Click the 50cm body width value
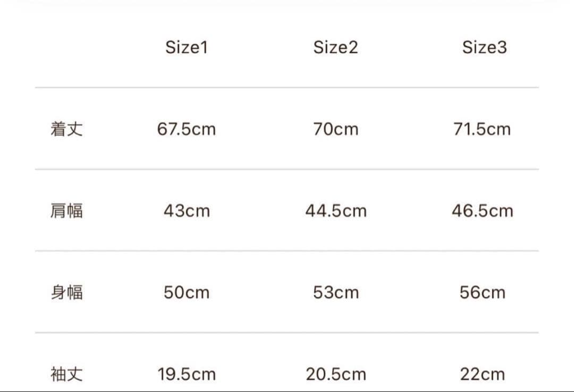The height and width of the screenshot is (392, 574). [187, 293]
